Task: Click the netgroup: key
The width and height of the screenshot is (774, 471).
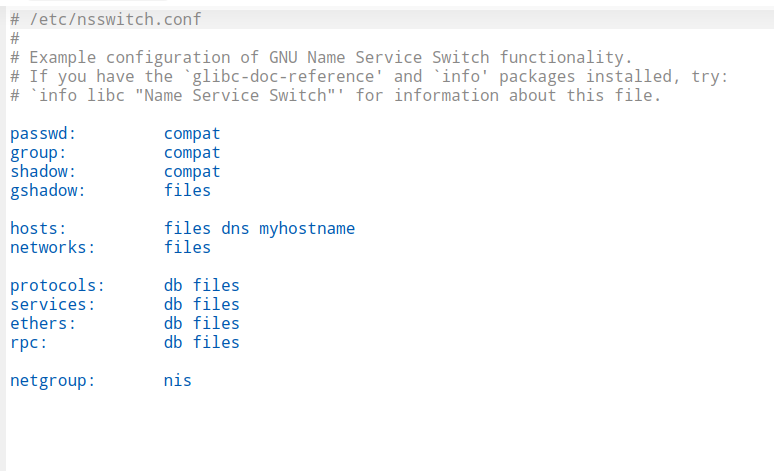Action: click(52, 381)
